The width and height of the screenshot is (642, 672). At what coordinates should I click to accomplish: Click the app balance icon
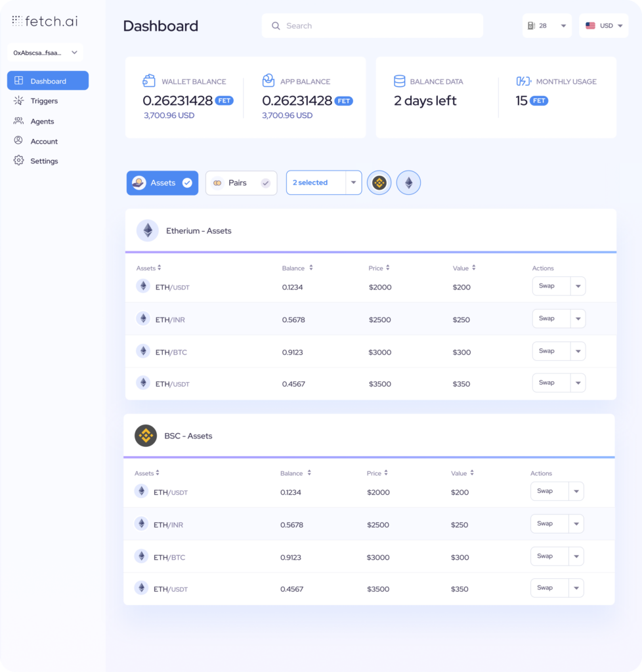pos(268,81)
